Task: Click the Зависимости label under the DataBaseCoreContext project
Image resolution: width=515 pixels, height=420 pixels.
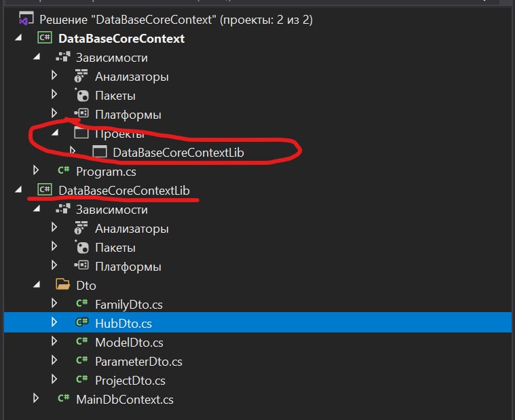Action: pos(112,58)
